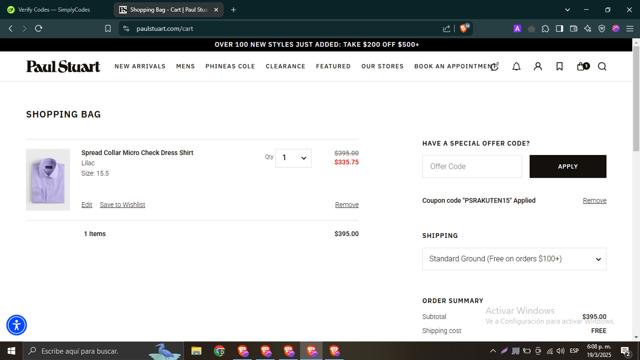The width and height of the screenshot is (640, 360).
Task: Open the tab search chevron in title bar
Action: [x=567, y=9]
